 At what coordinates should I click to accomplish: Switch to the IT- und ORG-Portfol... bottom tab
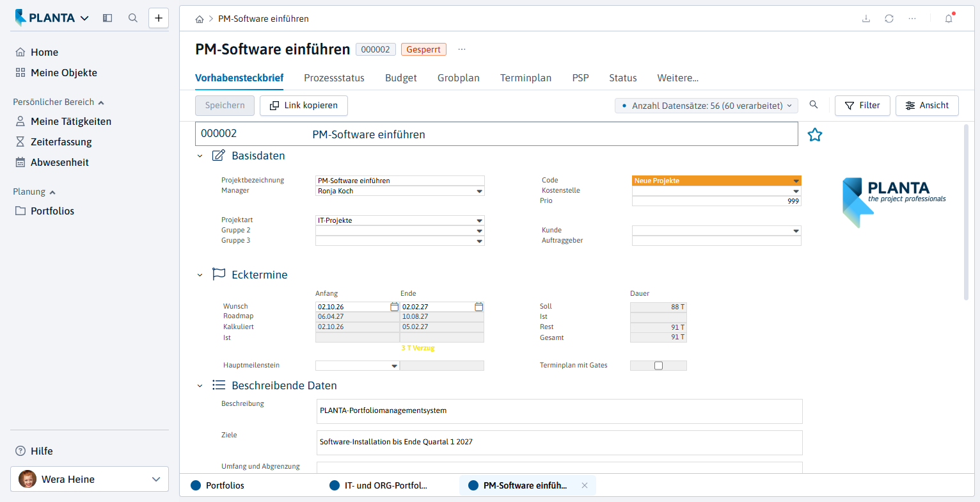point(379,485)
